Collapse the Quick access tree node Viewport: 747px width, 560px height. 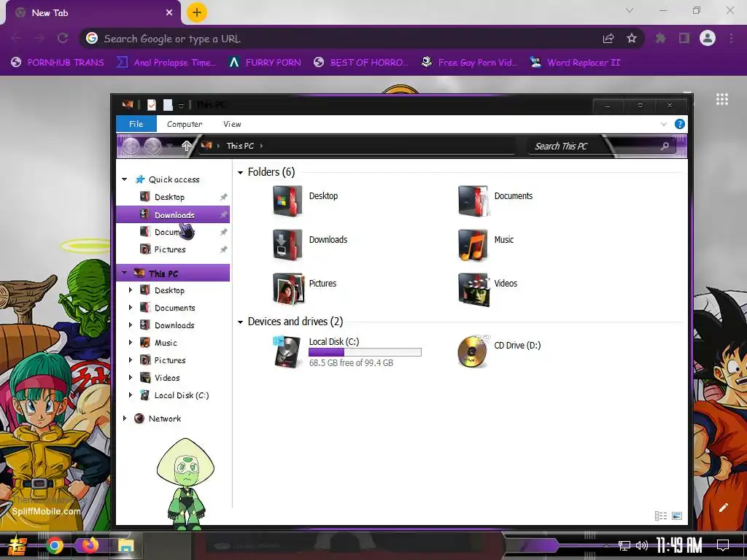124,179
